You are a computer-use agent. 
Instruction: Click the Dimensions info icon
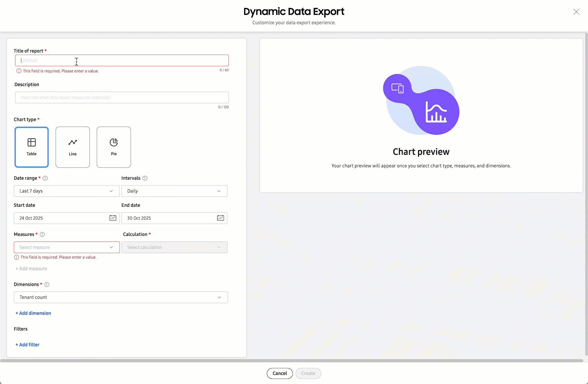coord(47,284)
